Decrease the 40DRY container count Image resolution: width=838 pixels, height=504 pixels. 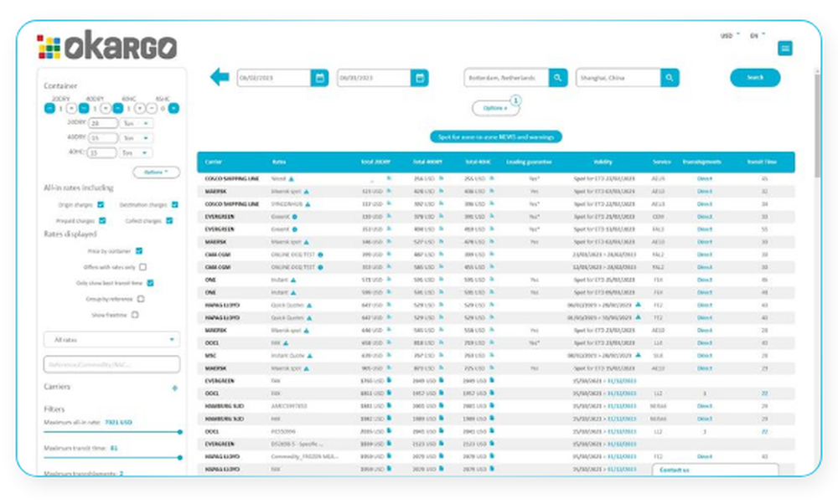tap(84, 108)
